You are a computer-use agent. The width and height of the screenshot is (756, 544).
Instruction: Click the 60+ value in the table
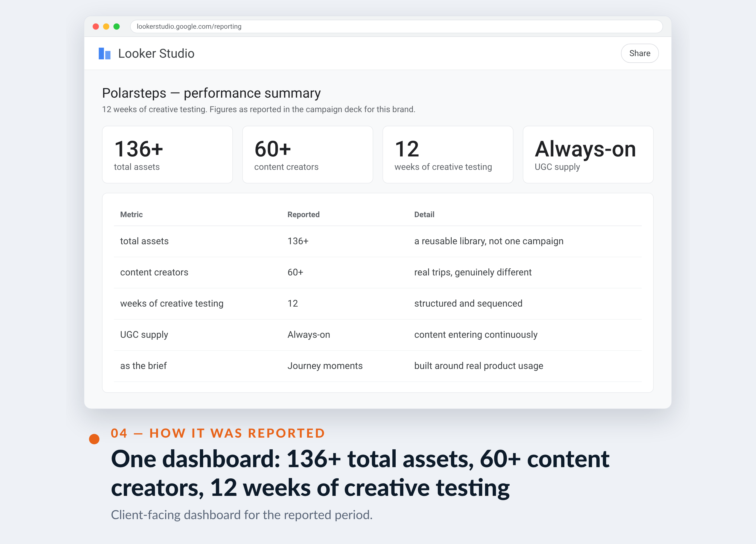(x=295, y=272)
